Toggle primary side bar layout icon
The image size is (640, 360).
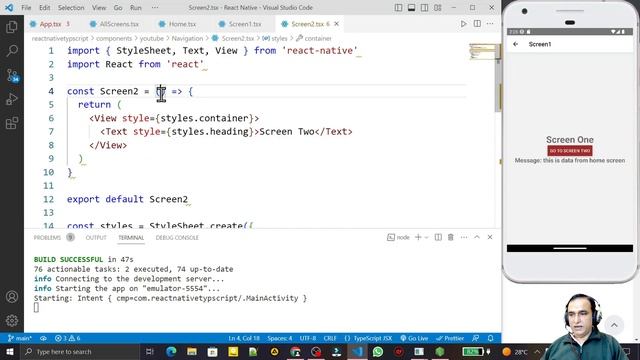(x=398, y=7)
